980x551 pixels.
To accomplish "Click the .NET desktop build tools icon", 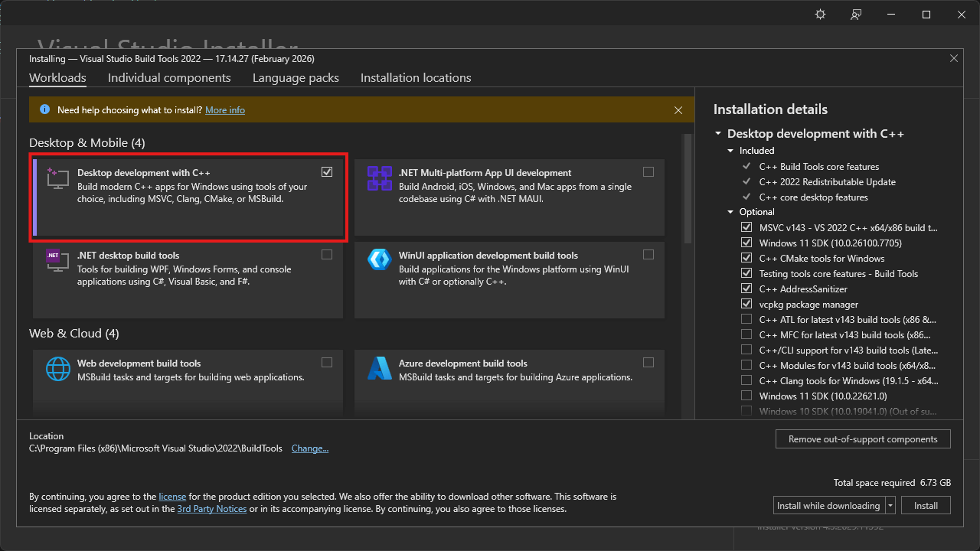I will pyautogui.click(x=58, y=260).
